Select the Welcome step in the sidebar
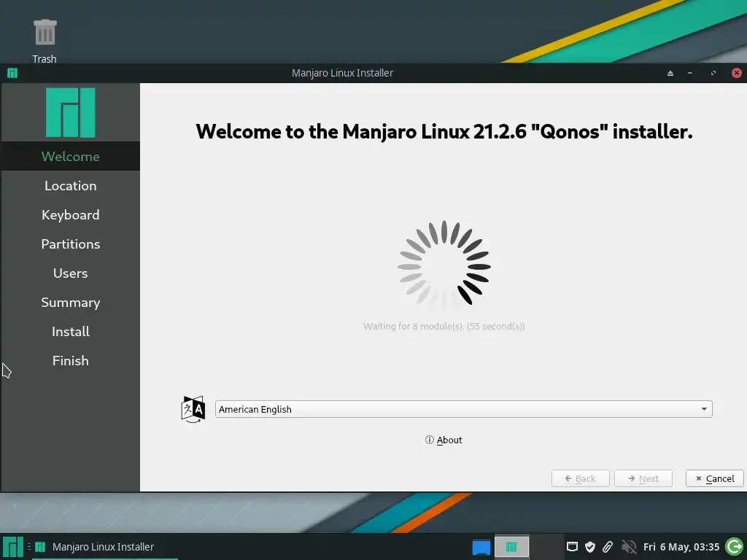Viewport: 747px width, 560px height. 71,156
